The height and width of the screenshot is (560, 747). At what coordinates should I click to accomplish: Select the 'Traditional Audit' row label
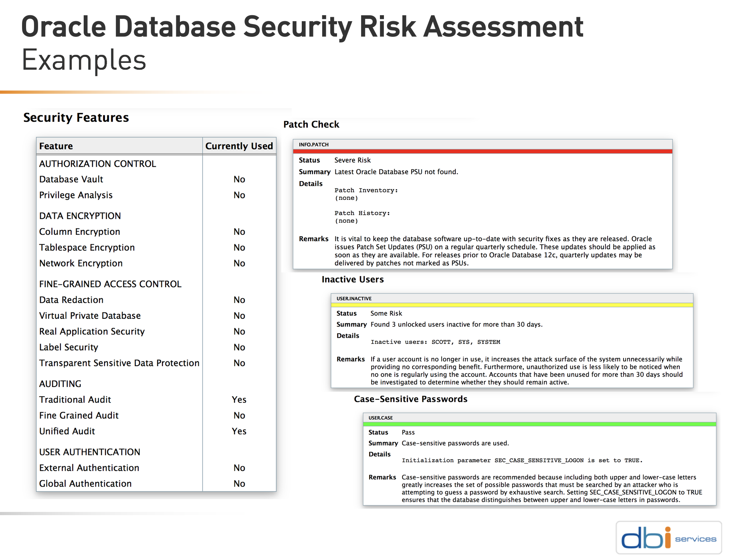point(75,400)
